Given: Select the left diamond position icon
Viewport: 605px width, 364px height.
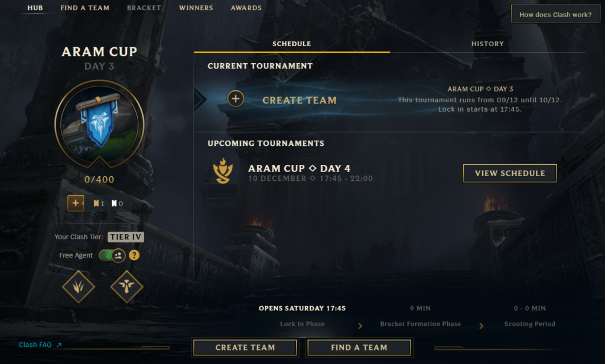Looking at the screenshot, I should pyautogui.click(x=79, y=287).
